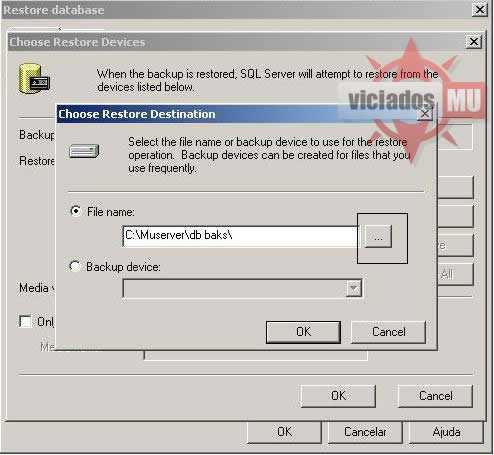Tick the partially hidden Only checkbox

tap(25, 322)
